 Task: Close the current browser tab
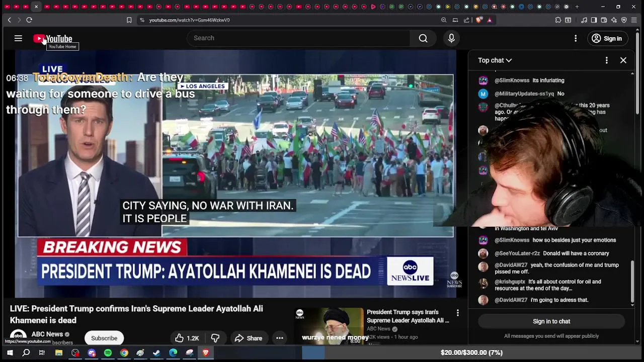(x=36, y=7)
